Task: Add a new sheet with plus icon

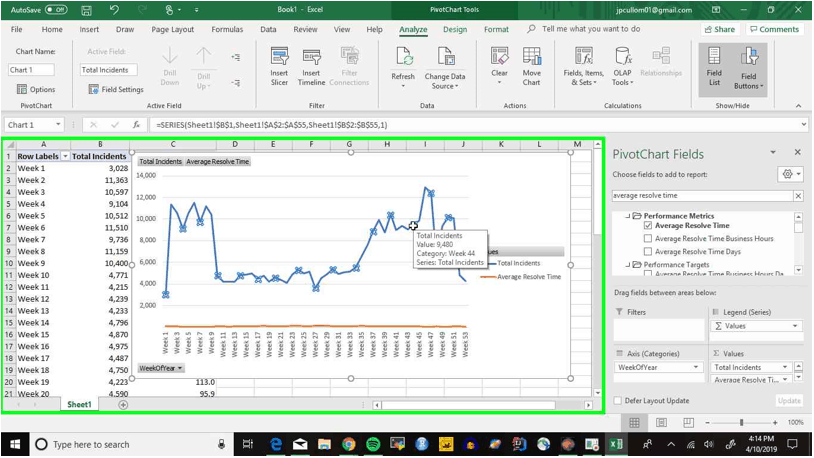Action: coord(123,405)
